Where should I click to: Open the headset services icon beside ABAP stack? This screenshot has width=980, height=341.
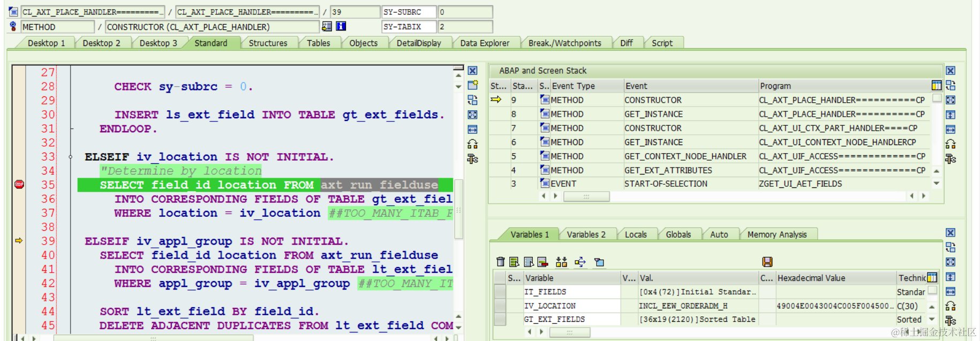[951, 144]
